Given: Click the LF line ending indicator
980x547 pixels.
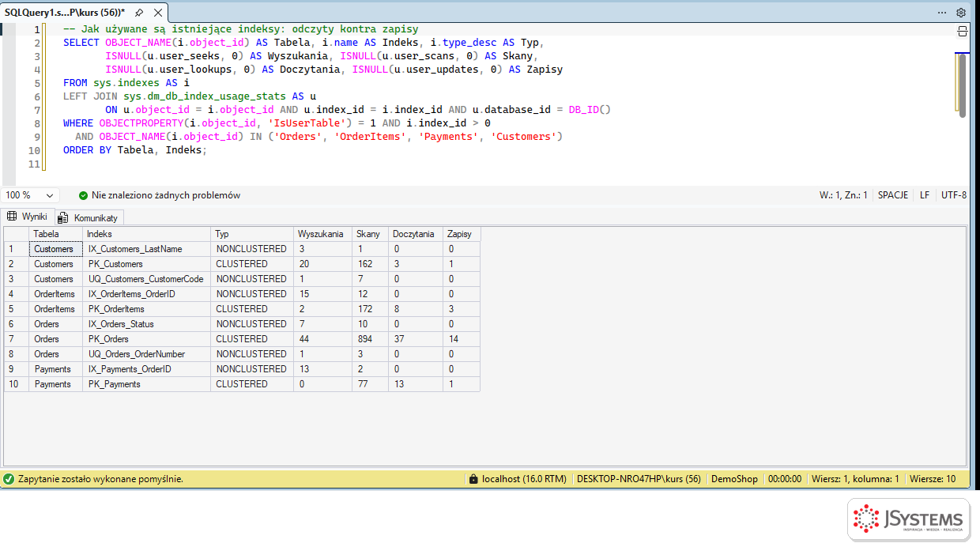Looking at the screenshot, I should click(x=925, y=195).
